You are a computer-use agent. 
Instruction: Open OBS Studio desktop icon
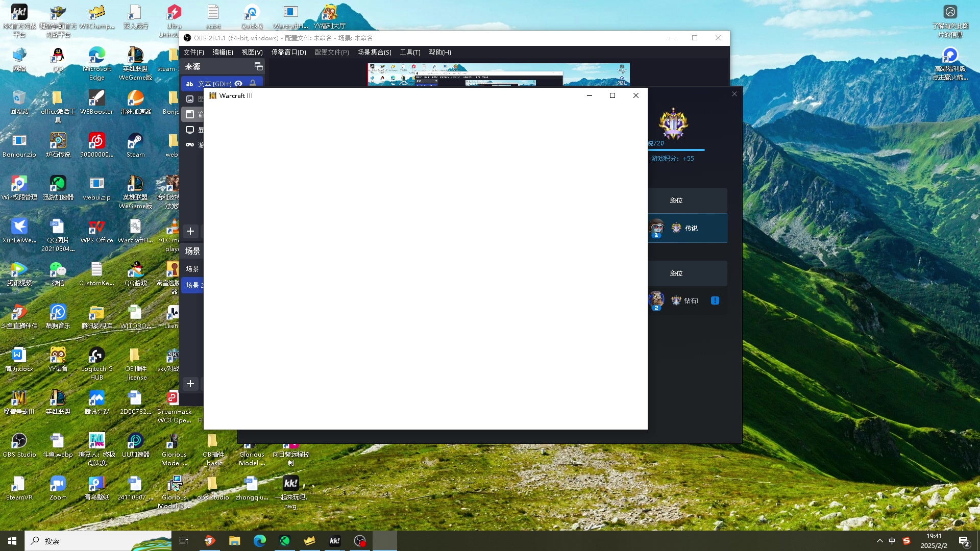point(19,445)
